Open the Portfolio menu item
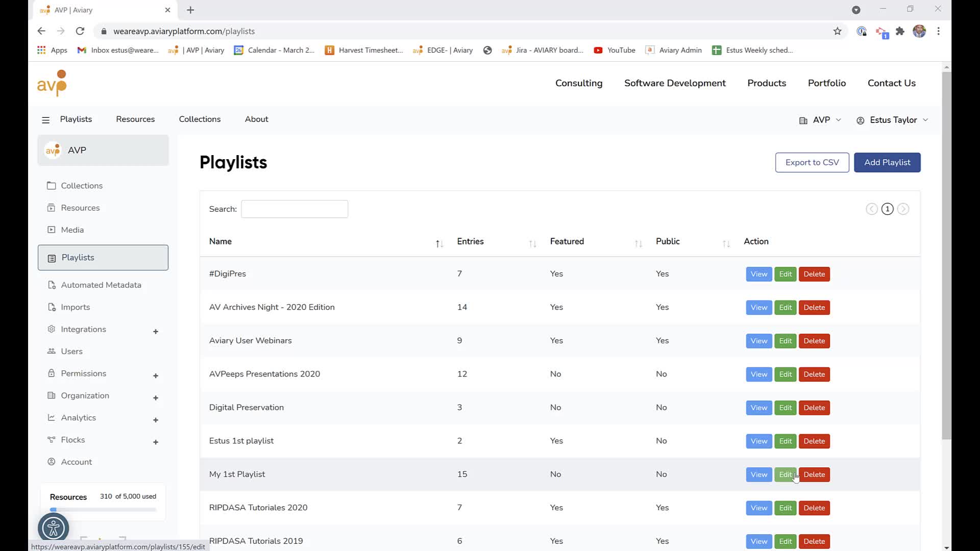The image size is (980, 551). click(827, 83)
